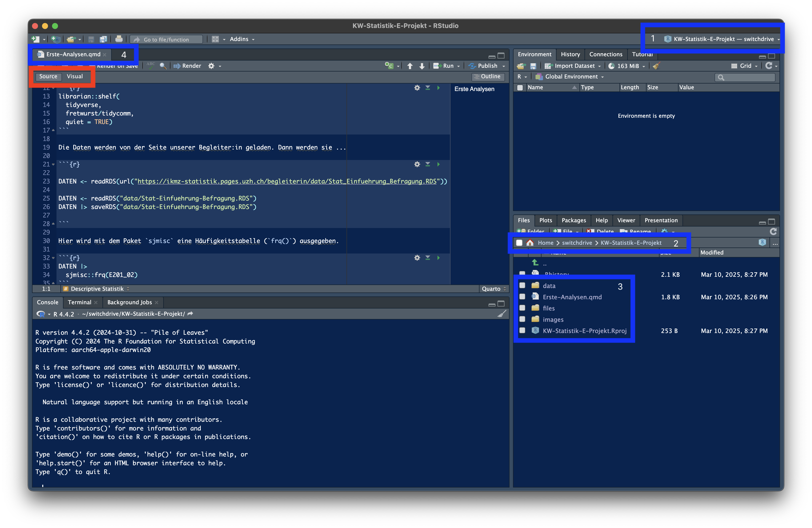Run all chunks above the frq chunk
Viewport: 812px width, 528px height.
(x=427, y=257)
